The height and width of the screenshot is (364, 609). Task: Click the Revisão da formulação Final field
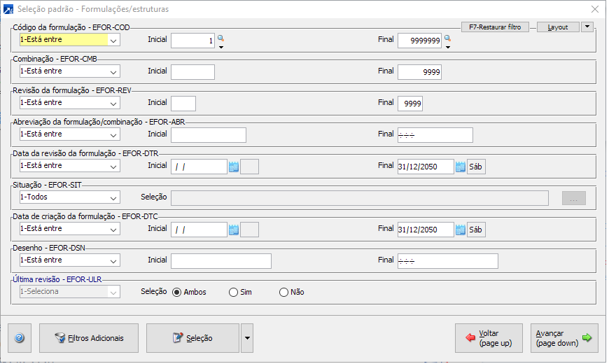tap(410, 104)
